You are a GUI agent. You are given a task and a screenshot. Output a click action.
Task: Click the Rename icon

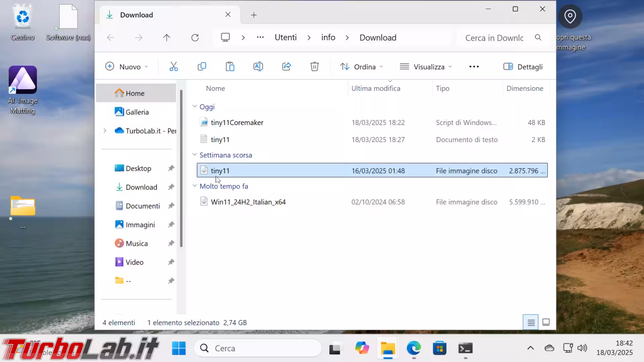pos(258,67)
